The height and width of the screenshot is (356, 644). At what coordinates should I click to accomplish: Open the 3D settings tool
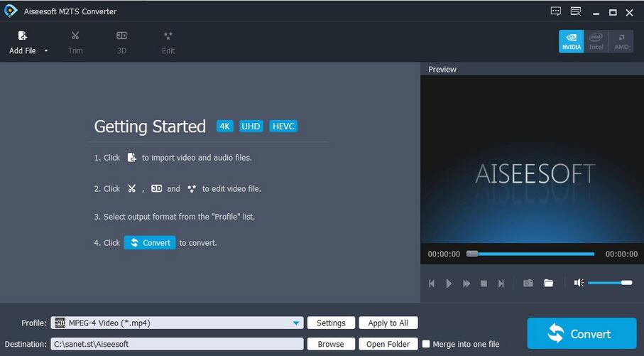click(x=121, y=43)
